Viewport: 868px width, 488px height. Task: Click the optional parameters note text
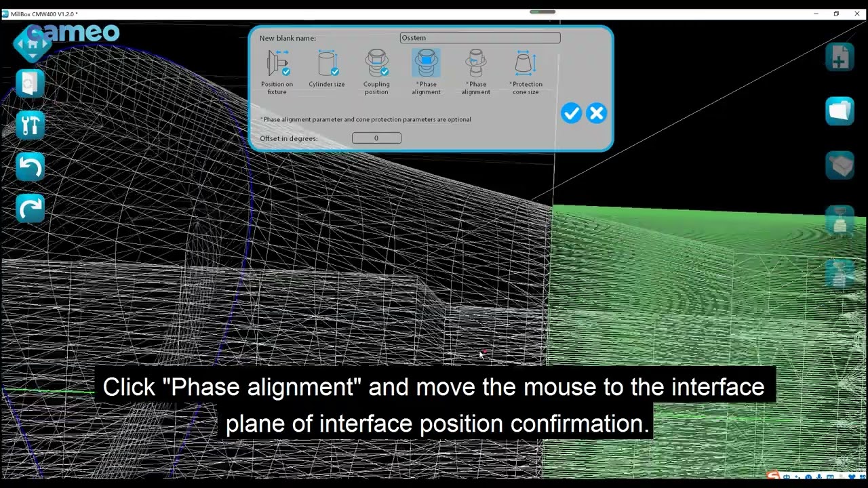[366, 119]
